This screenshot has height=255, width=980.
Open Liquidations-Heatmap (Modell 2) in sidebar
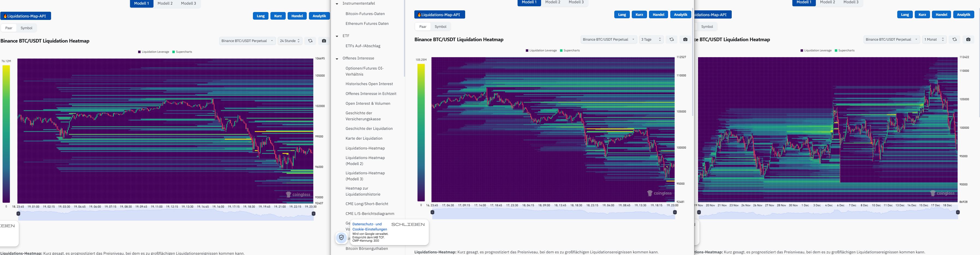tap(365, 161)
